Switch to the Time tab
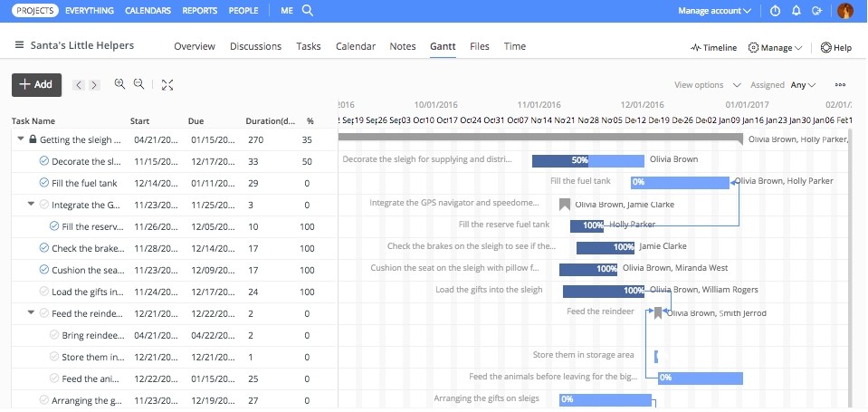Viewport: 868px width, 412px height. (x=515, y=46)
